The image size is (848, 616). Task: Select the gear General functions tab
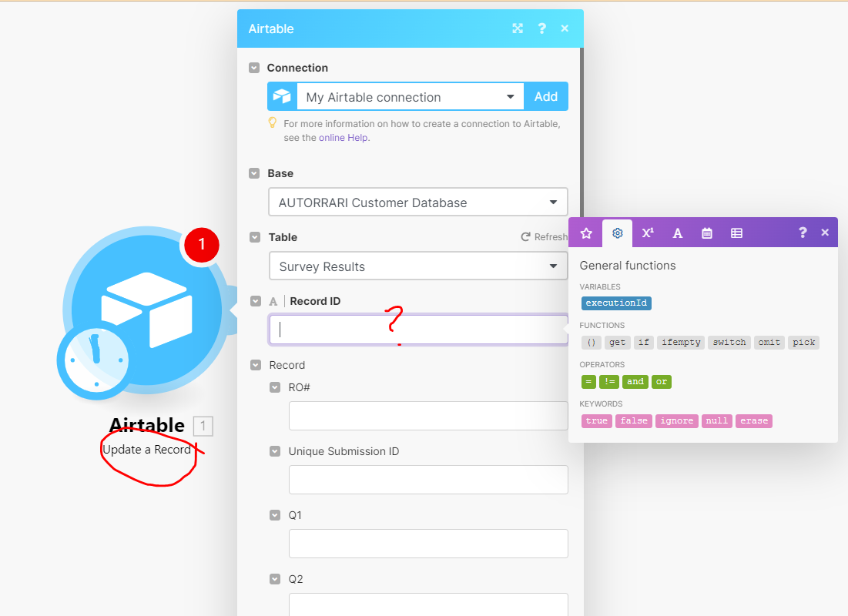pos(617,233)
